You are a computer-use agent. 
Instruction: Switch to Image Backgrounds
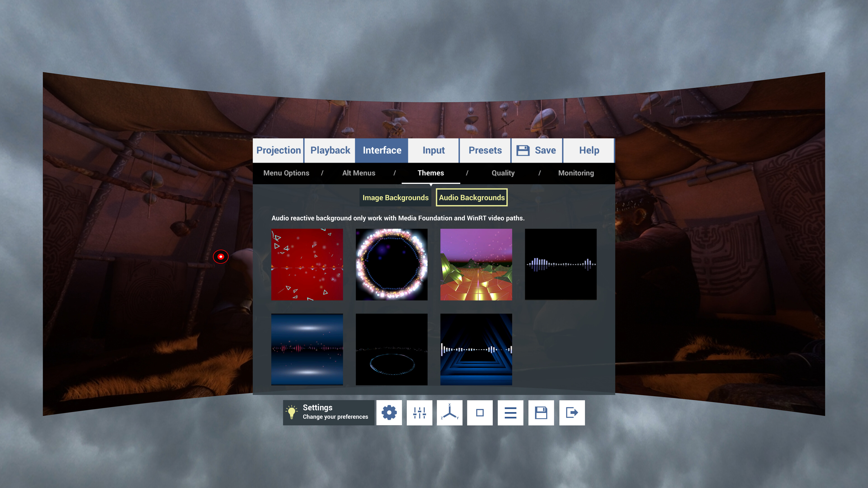pos(395,198)
